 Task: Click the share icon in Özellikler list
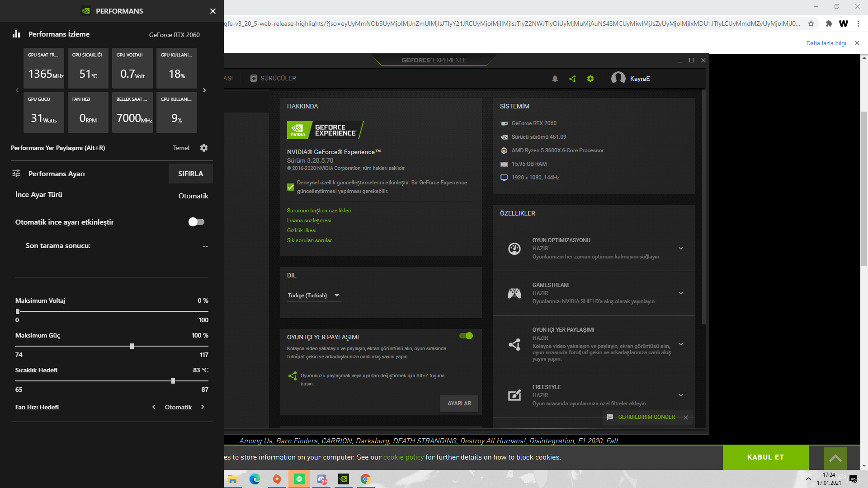click(514, 344)
